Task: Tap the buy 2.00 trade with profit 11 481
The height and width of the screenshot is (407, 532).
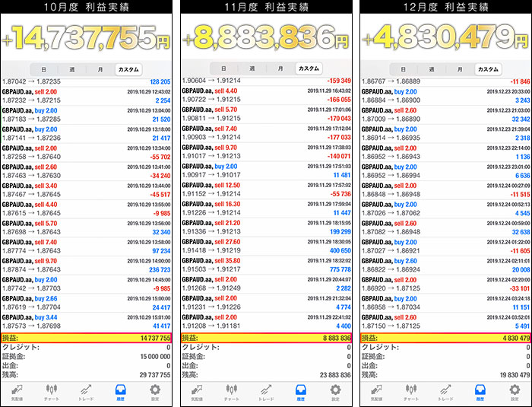Action: [x=266, y=170]
